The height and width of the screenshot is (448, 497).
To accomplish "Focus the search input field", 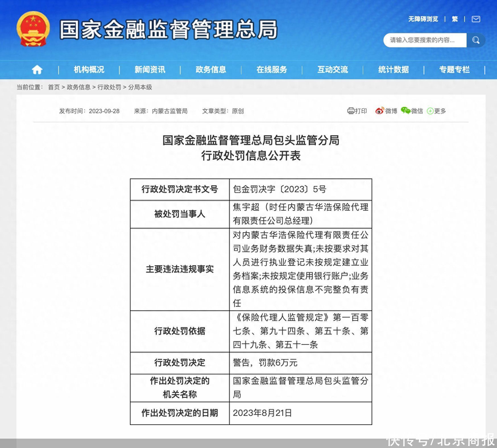I will [425, 40].
